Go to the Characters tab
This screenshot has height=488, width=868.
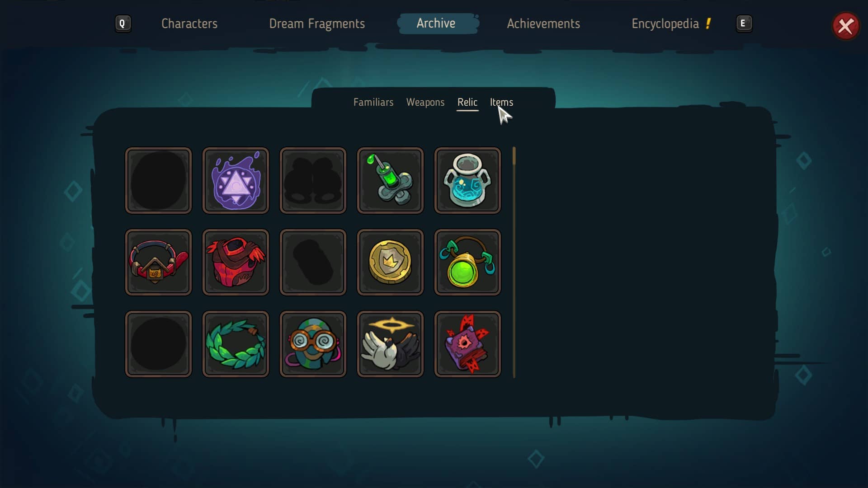pyautogui.click(x=189, y=23)
